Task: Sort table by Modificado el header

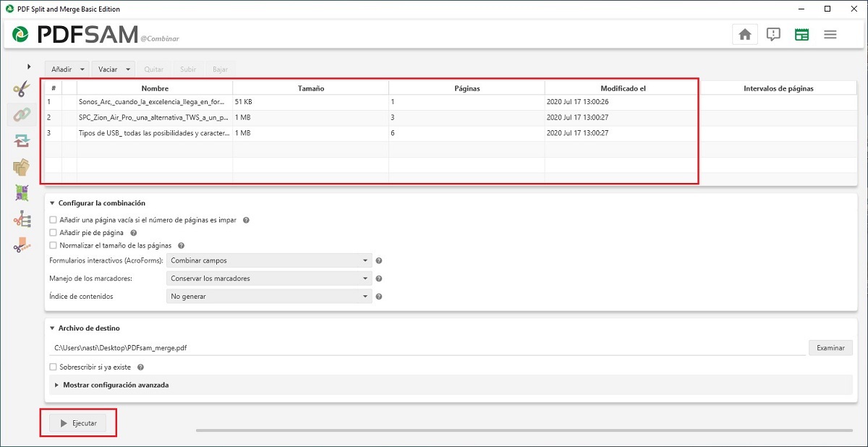Action: (x=623, y=88)
